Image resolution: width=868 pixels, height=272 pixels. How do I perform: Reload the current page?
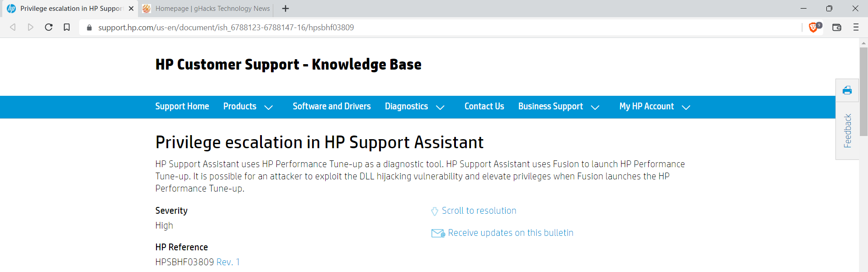point(49,28)
